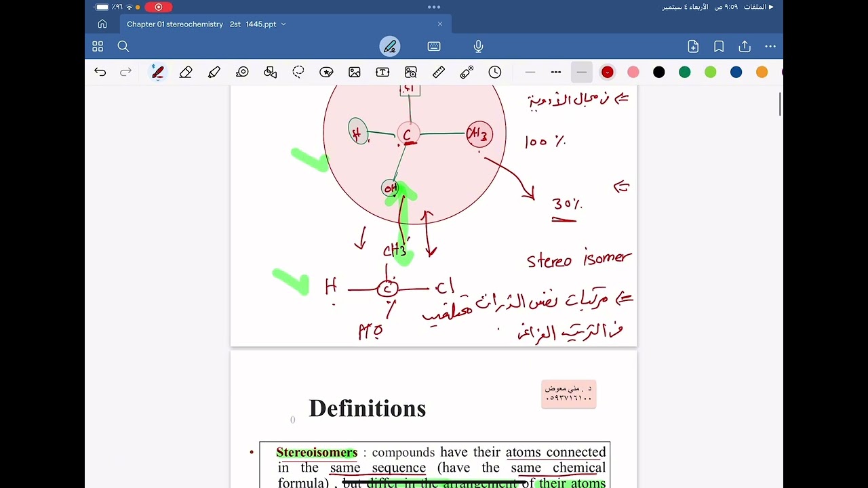Image resolution: width=868 pixels, height=488 pixels.
Task: Select the Highlighter tool
Action: click(214, 72)
